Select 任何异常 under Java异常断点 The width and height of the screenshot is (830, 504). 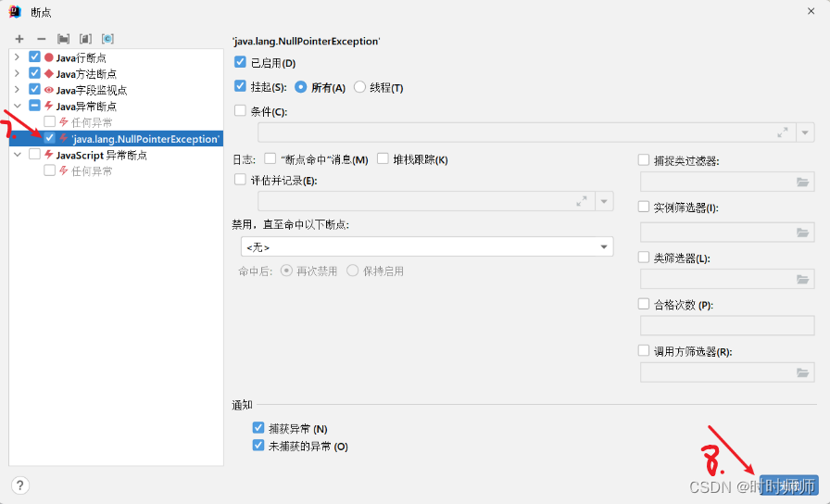click(92, 123)
